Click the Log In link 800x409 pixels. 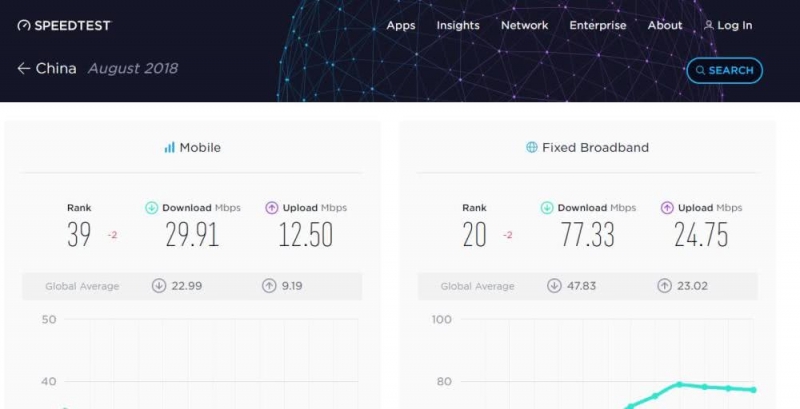tap(735, 25)
